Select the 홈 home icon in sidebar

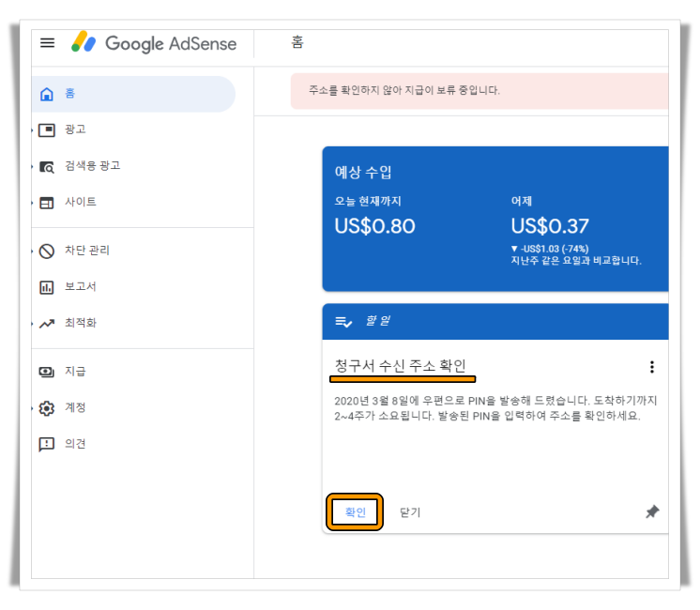click(47, 94)
